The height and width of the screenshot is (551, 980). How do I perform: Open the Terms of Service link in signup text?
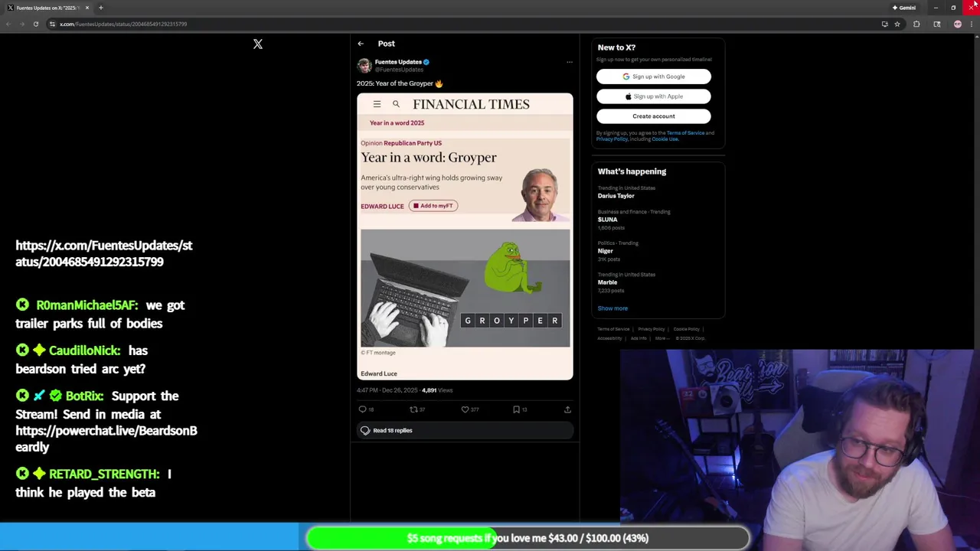click(685, 133)
